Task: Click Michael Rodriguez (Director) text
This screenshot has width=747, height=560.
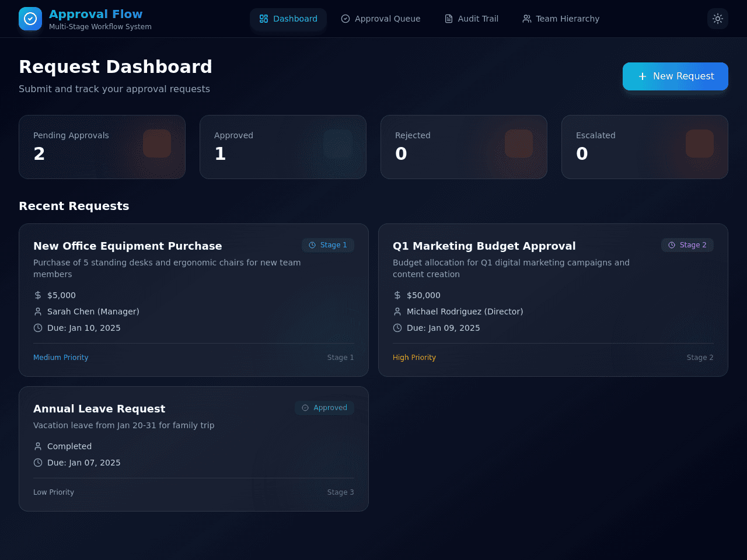Action: (465, 311)
